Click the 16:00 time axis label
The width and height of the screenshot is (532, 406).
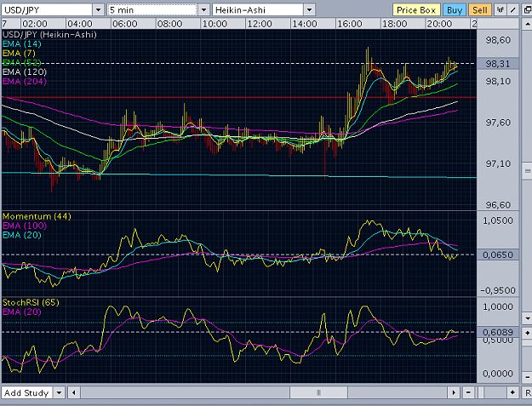[350, 24]
